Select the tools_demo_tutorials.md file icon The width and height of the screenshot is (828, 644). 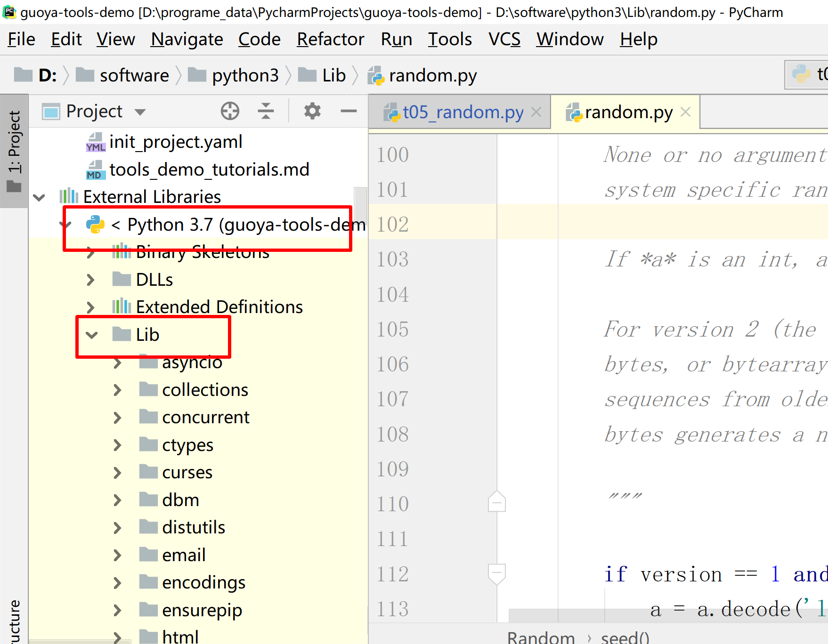[x=95, y=169]
